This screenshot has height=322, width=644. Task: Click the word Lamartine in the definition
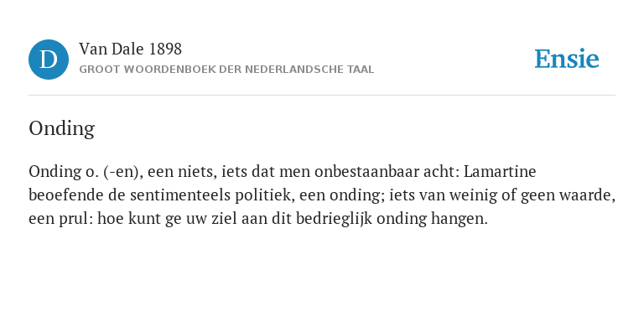click(x=500, y=171)
